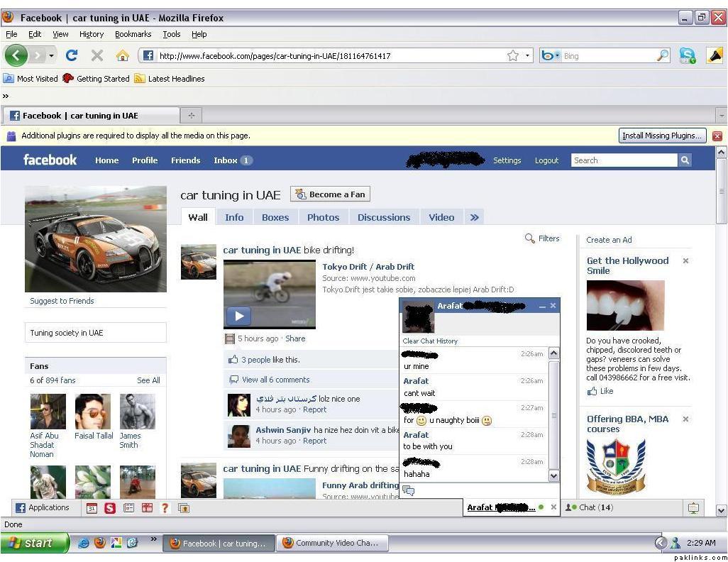Click the Bing search magnifier icon

click(663, 55)
